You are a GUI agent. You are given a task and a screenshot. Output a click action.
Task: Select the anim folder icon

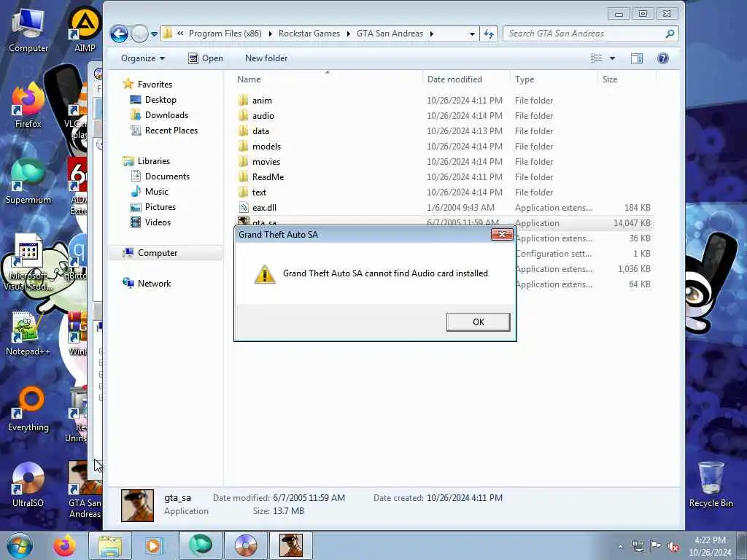(x=244, y=100)
